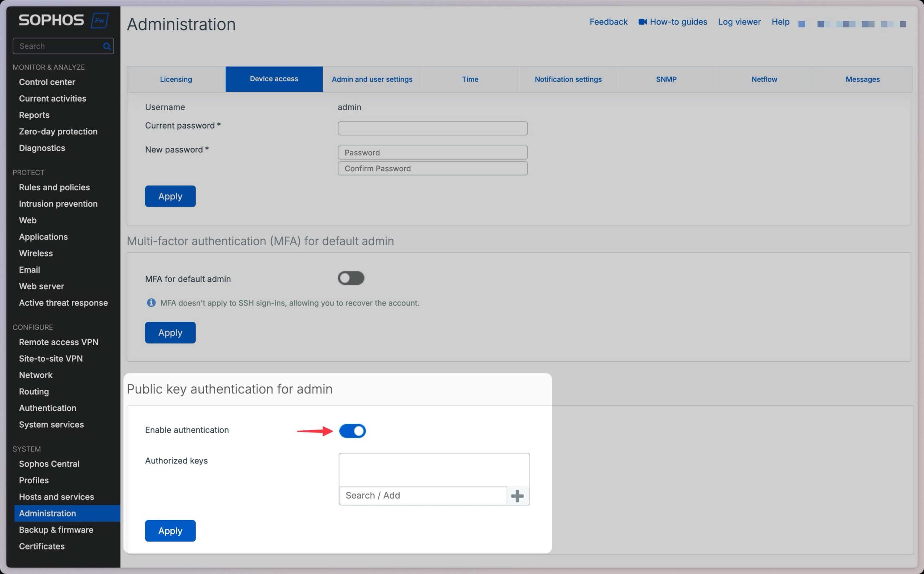Viewport: 924px width, 574px height.
Task: Open the Time tab
Action: click(x=470, y=79)
